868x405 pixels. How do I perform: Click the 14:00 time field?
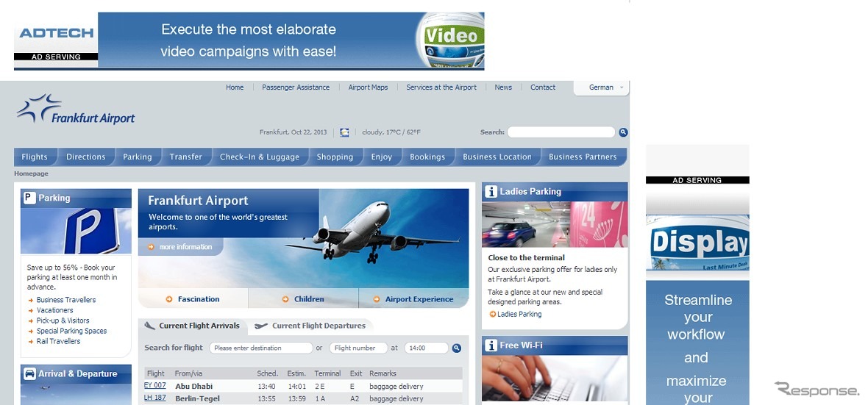[426, 348]
